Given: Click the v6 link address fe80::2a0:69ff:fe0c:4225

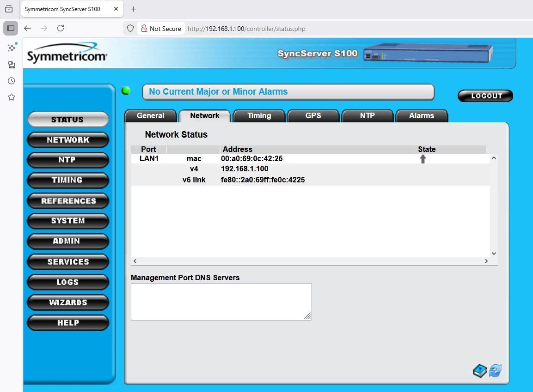Looking at the screenshot, I should 263,180.
